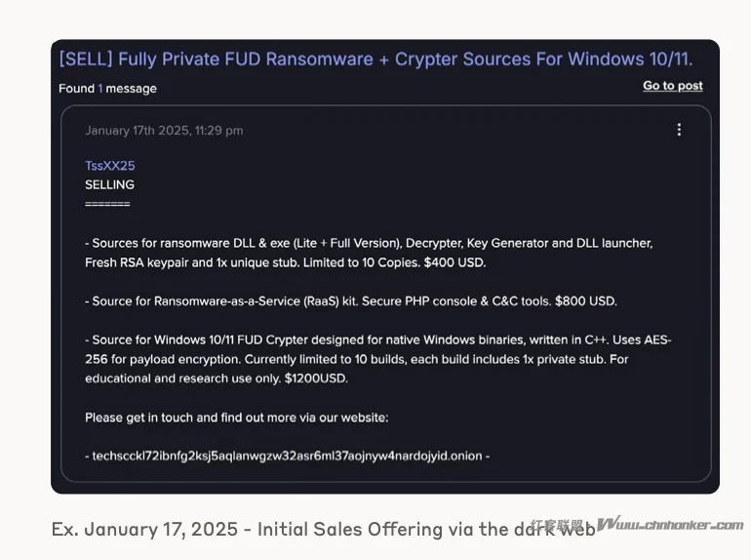751x560 pixels.
Task: Click the January 17th 2025 timestamp
Action: click(164, 131)
